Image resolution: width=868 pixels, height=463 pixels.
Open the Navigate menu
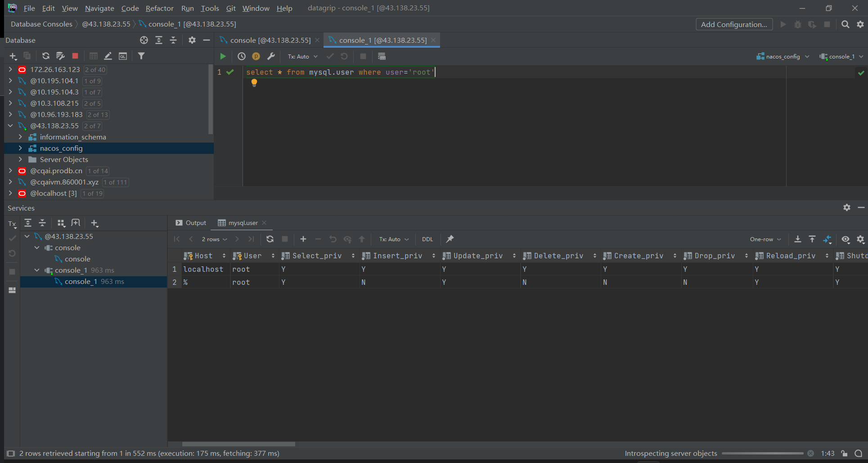tap(99, 8)
